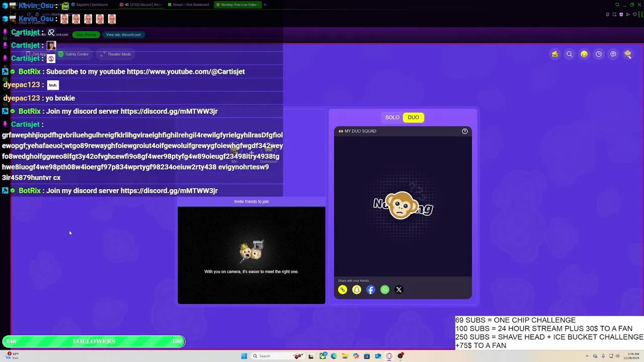Click the search magnifier in Monkey header
Viewport: 644px width, 362px height.
[570, 54]
